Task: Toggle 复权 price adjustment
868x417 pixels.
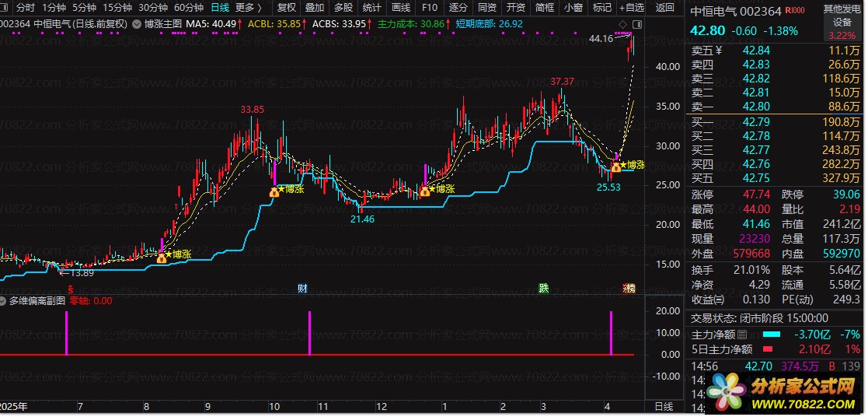Action: click(x=286, y=8)
